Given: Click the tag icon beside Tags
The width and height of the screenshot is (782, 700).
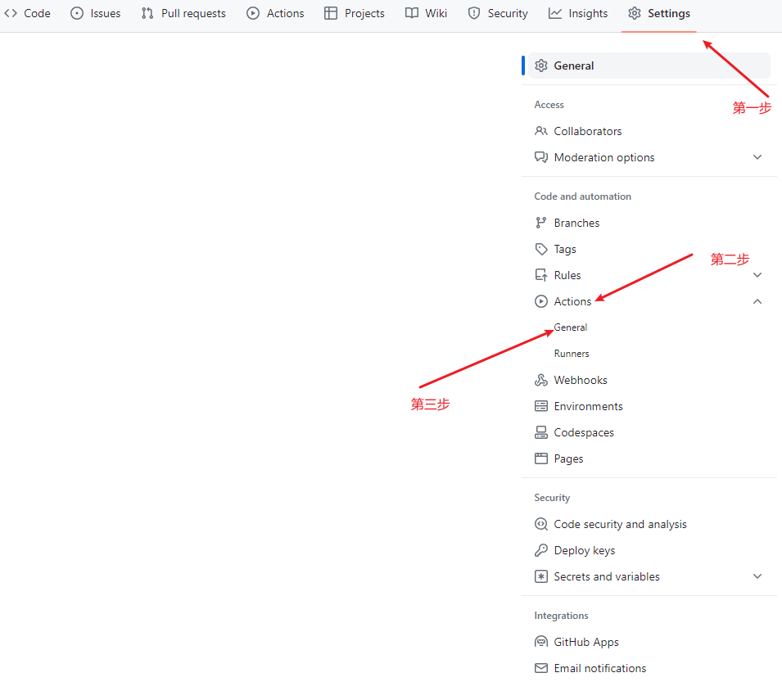Looking at the screenshot, I should pyautogui.click(x=541, y=249).
